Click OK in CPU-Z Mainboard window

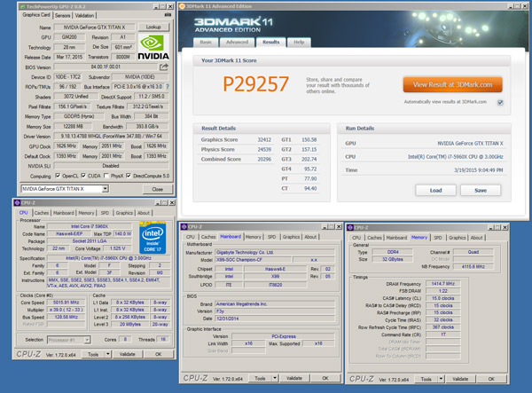pyautogui.click(x=325, y=378)
